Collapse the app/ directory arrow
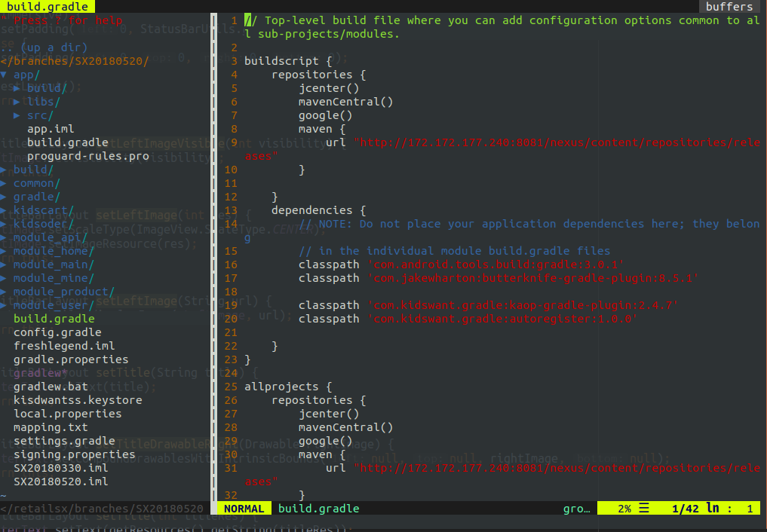 click(x=4, y=75)
